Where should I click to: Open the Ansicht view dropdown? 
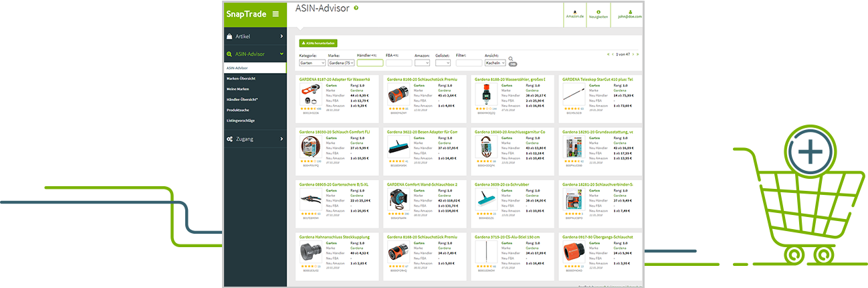point(495,62)
